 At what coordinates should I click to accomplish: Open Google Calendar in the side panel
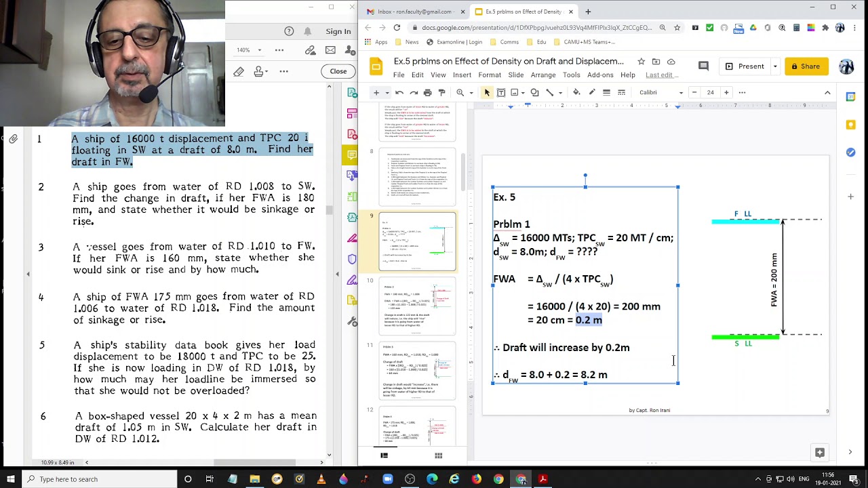coord(850,97)
